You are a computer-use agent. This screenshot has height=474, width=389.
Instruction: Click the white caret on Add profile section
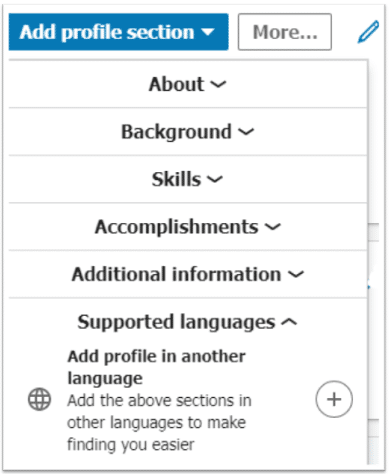(x=208, y=32)
